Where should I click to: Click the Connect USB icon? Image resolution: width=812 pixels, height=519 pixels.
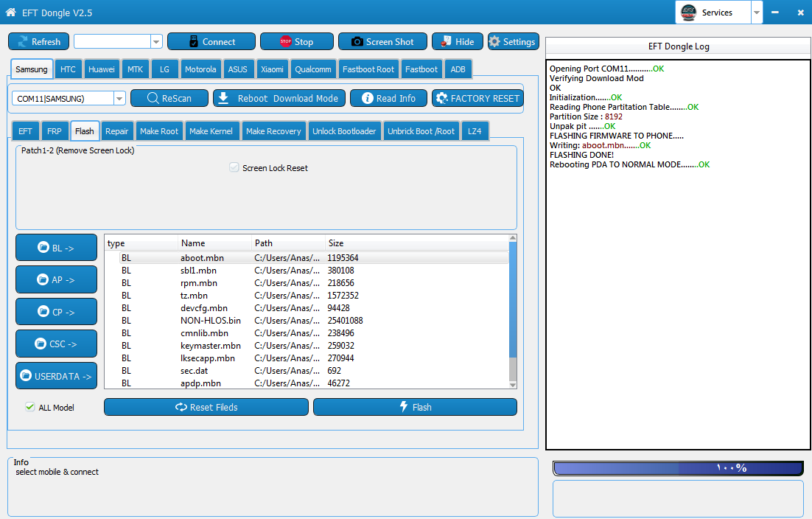click(194, 41)
